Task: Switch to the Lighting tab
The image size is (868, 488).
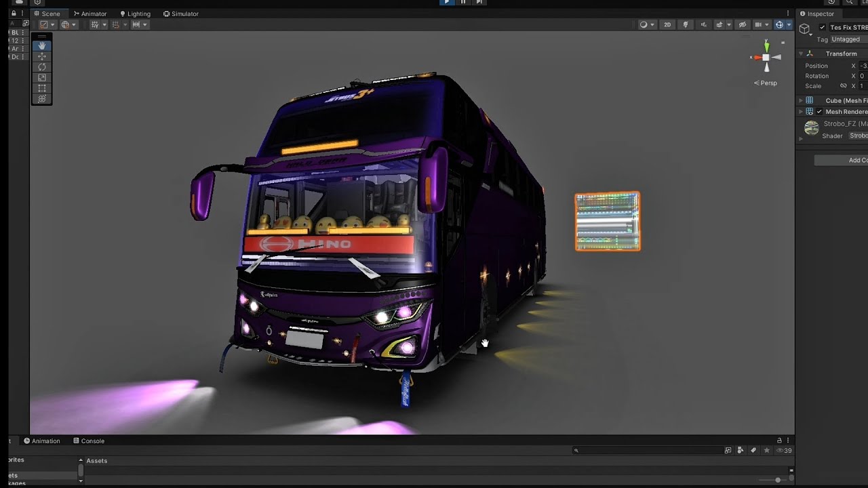Action: click(134, 14)
